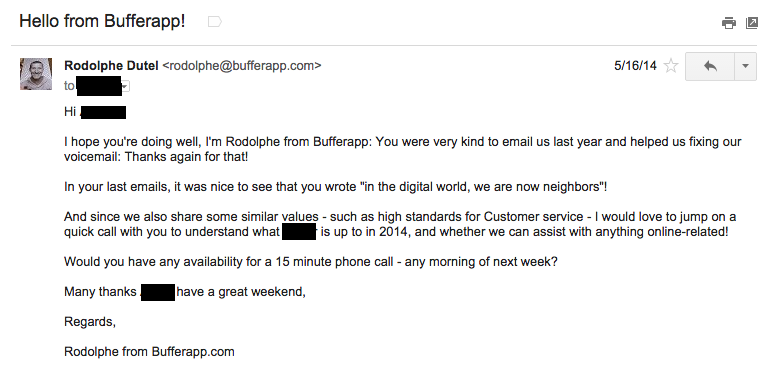Image resolution: width=773 pixels, height=385 pixels.
Task: Click the 'Regards,' line
Action: (x=90, y=322)
